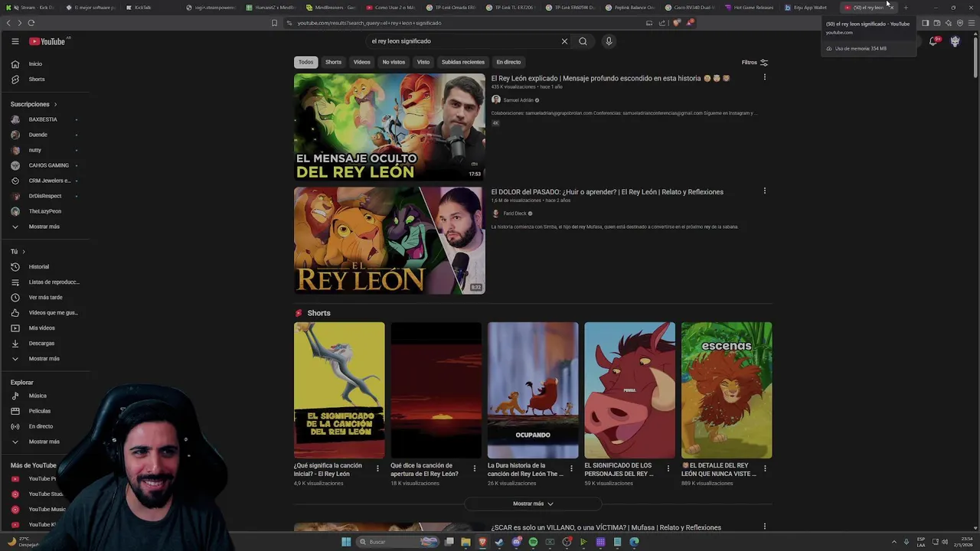Run the search with the magnifier icon
This screenshot has width=980, height=551.
click(583, 41)
